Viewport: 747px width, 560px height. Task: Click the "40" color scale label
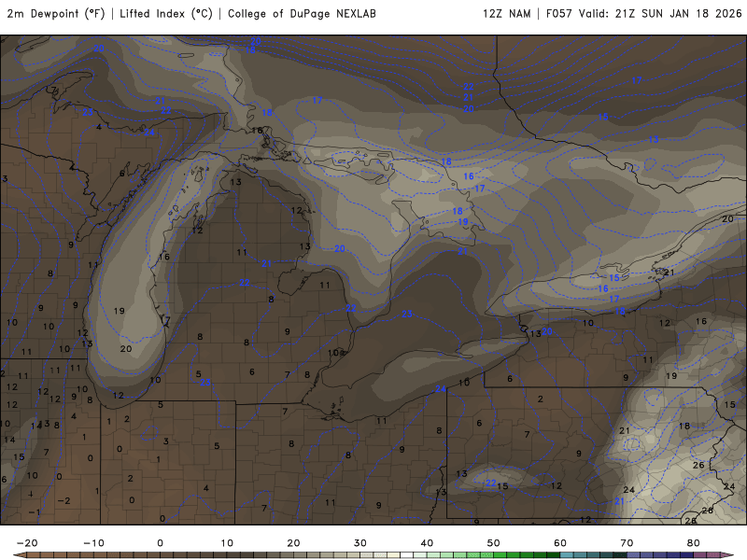click(x=427, y=543)
